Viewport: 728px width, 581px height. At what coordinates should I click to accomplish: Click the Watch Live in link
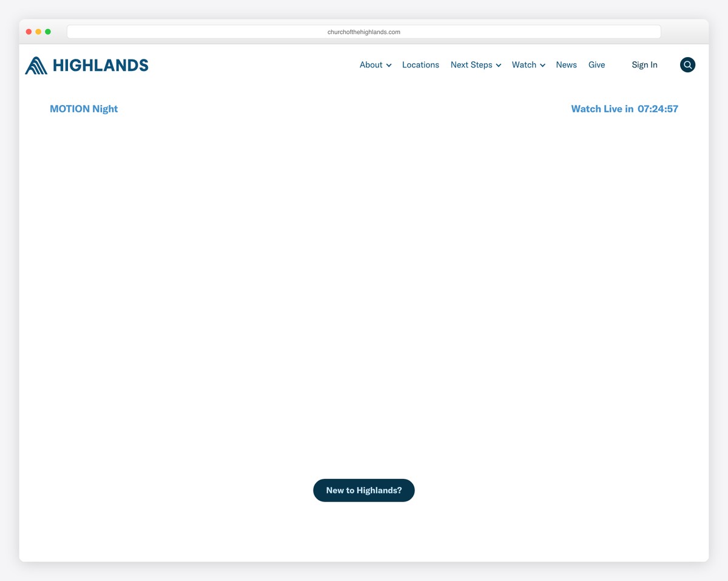point(602,109)
